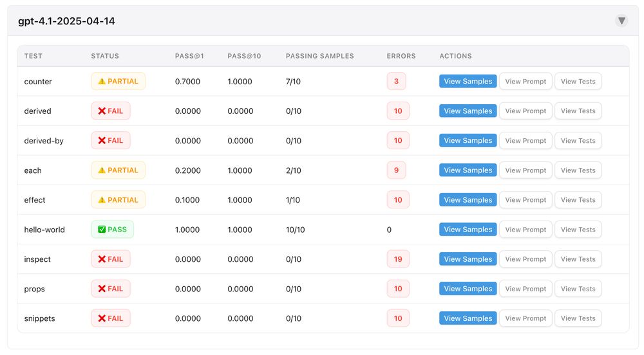View Prompt for the counter test
644x355 pixels.
click(526, 81)
